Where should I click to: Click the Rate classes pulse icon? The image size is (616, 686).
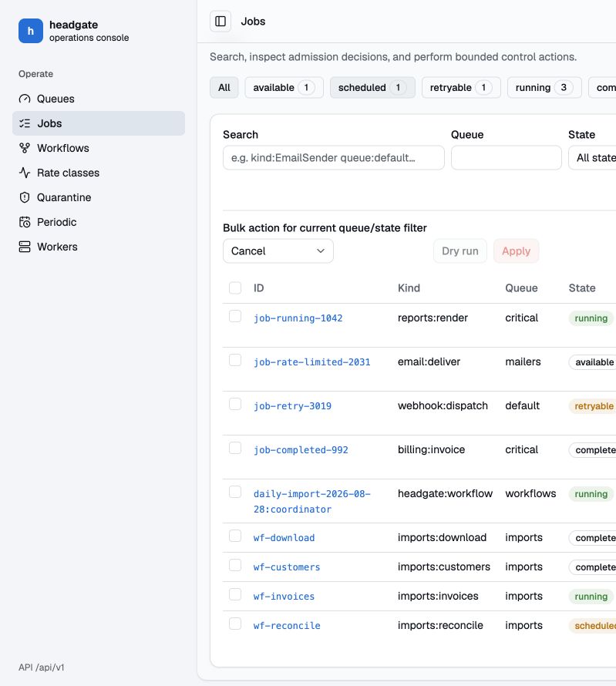coord(25,173)
